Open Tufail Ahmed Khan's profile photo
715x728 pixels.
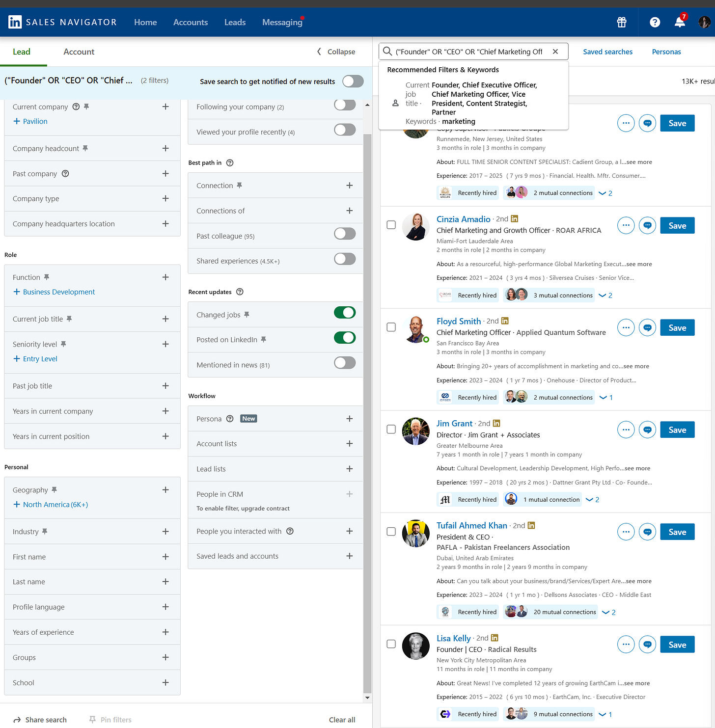[x=415, y=534]
